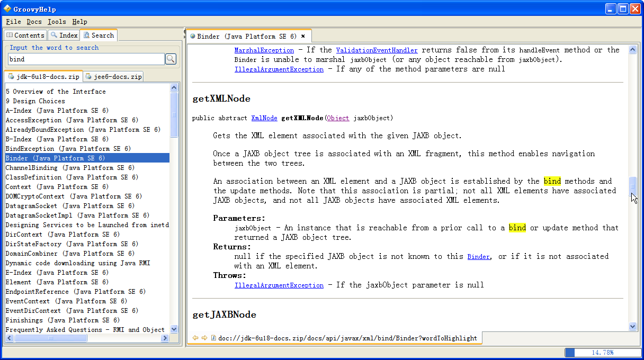Open the Tools menu

57,22
